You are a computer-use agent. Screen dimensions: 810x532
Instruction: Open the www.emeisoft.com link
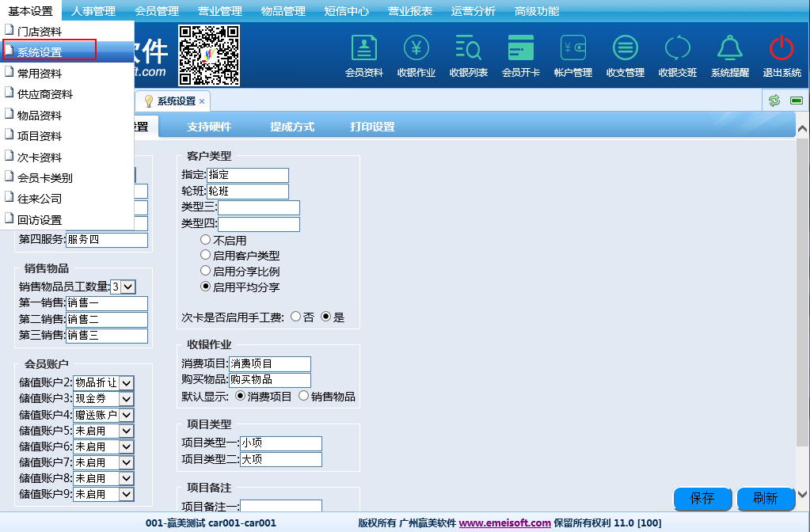pyautogui.click(x=504, y=523)
